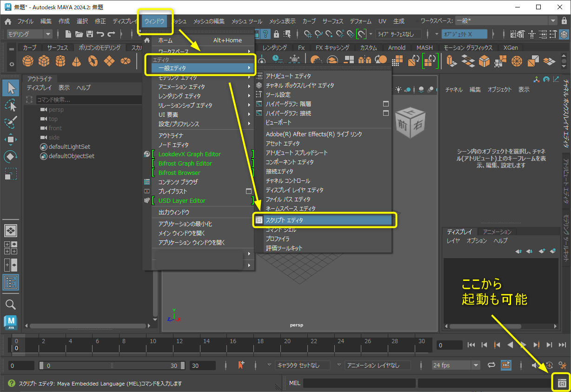The height and width of the screenshot is (392, 571).
Task: Activate the Move tool in toolbox
Action: click(x=11, y=140)
